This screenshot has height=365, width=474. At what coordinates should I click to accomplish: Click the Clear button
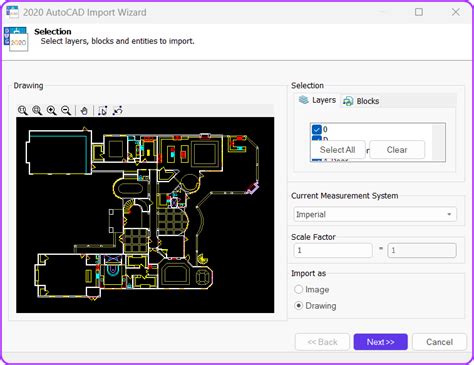[x=397, y=150]
